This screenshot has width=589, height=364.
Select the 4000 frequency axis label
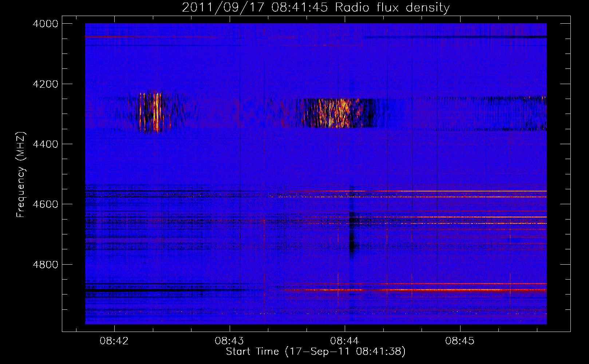click(x=46, y=24)
